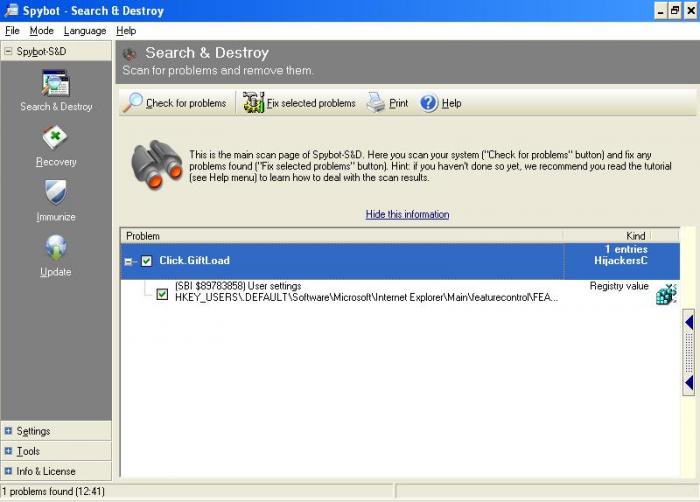Toggle the Click.GiftLoad checkbox
Image resolution: width=700 pixels, height=502 pixels.
click(x=146, y=261)
